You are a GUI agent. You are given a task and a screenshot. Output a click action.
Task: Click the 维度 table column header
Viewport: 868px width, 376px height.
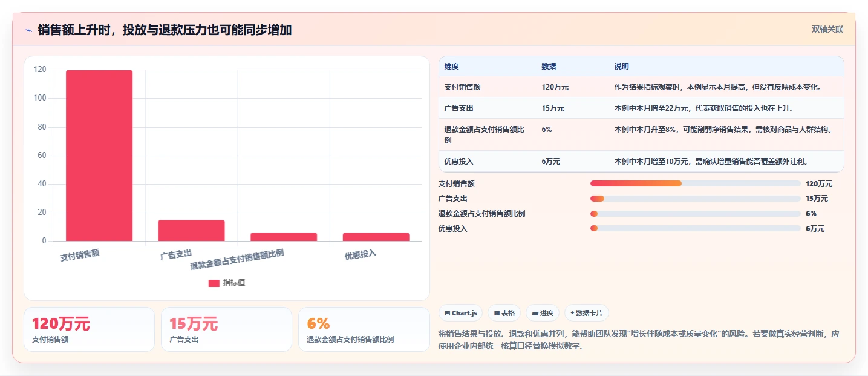coord(451,66)
